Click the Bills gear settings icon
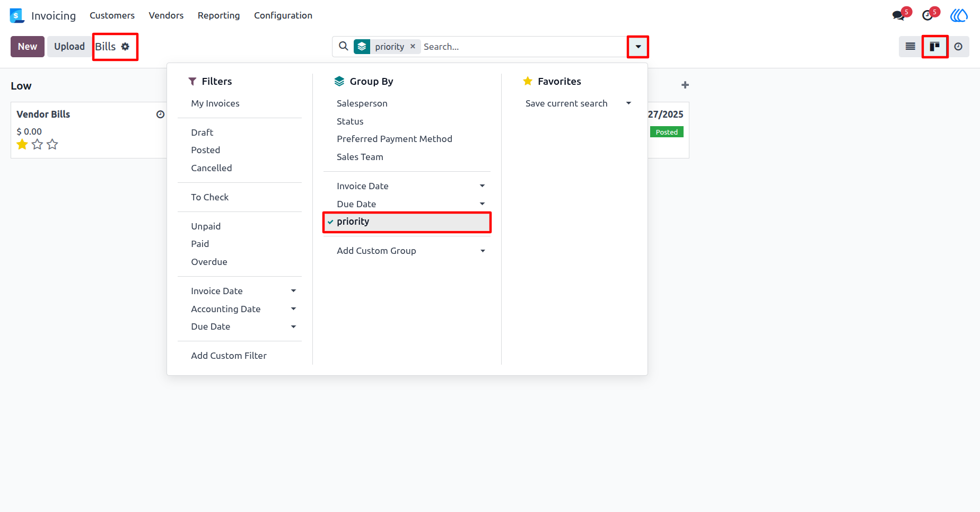980x512 pixels. [x=125, y=47]
